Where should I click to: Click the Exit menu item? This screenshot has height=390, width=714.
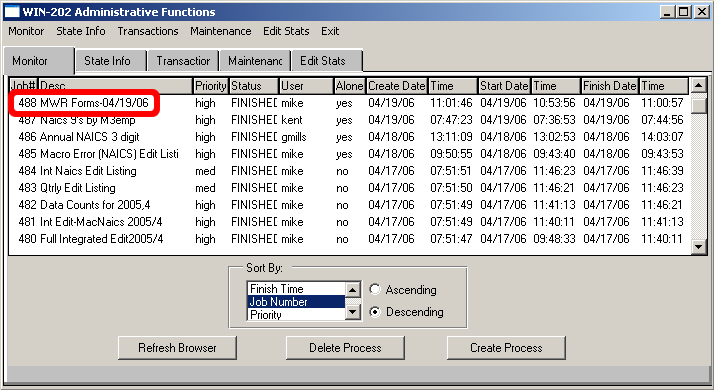(330, 31)
